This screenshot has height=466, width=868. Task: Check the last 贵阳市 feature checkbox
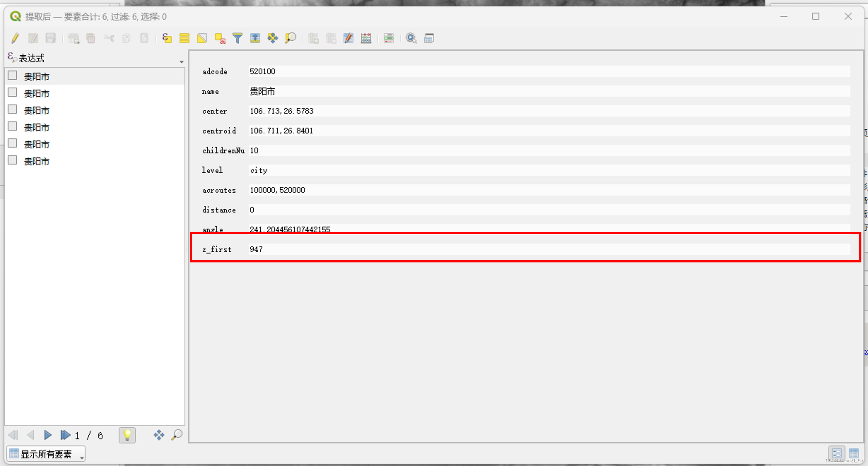tap(13, 160)
